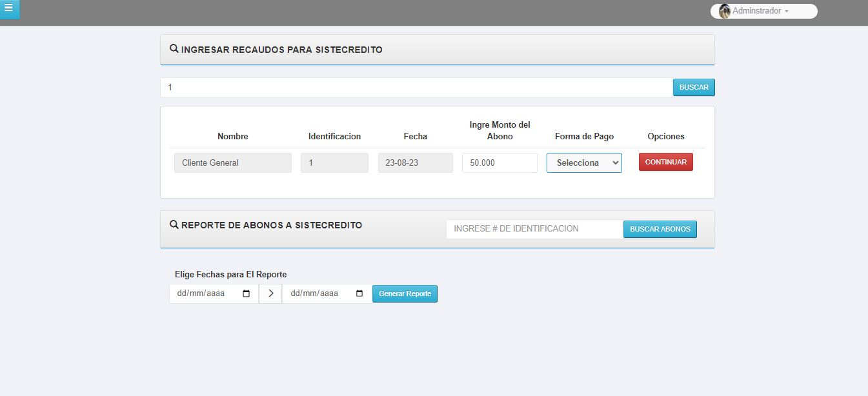
Task: Click magnifier icon beside Ingresar Recaudos heading
Action: [174, 49]
